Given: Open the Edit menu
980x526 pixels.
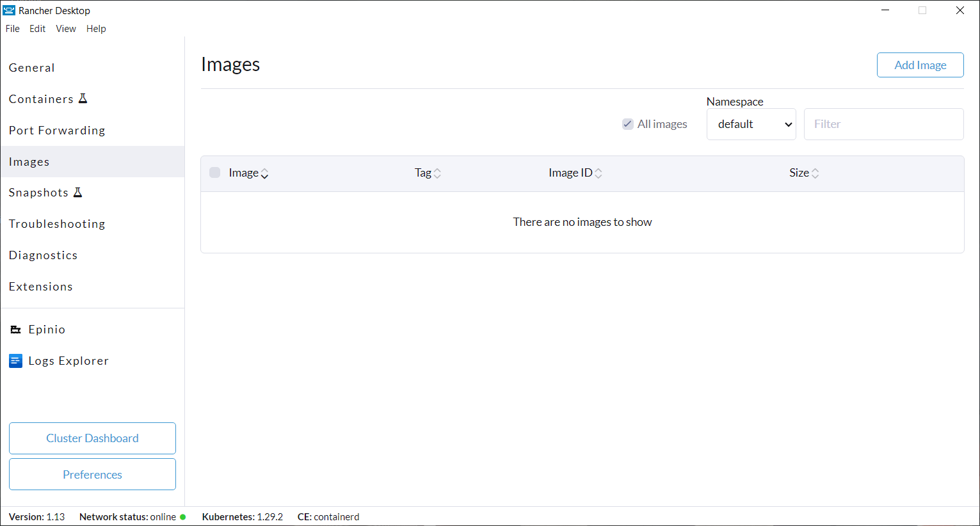Looking at the screenshot, I should point(38,29).
